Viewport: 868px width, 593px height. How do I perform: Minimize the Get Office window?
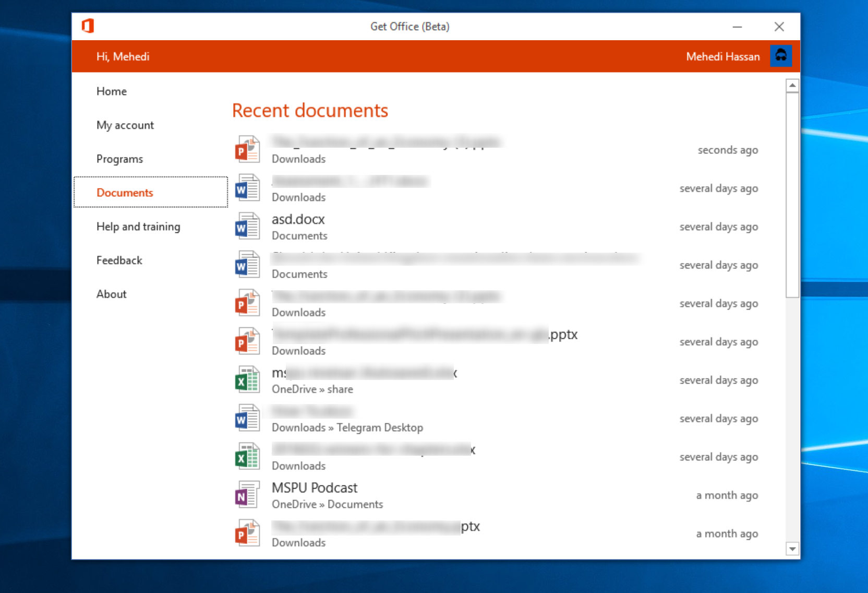737,27
